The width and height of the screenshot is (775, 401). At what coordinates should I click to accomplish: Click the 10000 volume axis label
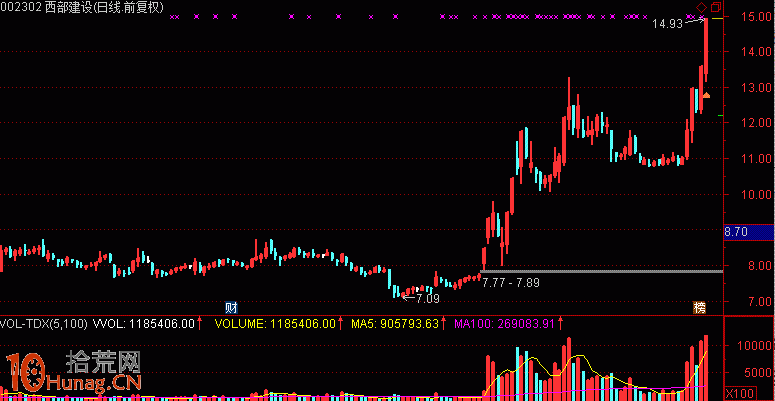pyautogui.click(x=754, y=346)
